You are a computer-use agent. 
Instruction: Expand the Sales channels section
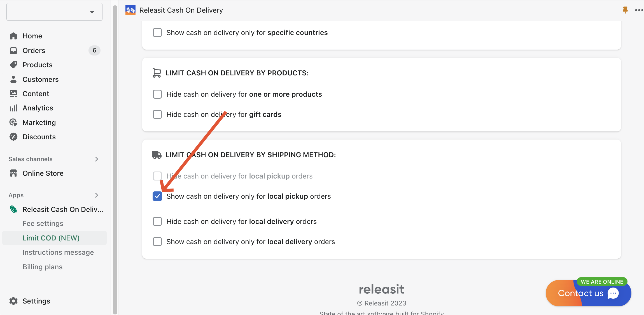[97, 159]
